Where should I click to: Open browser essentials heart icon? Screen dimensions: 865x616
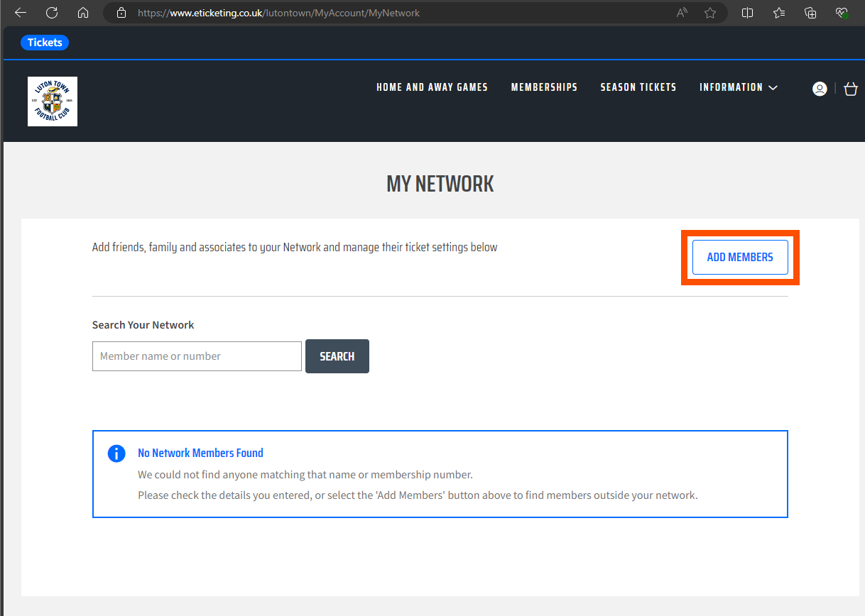[842, 13]
